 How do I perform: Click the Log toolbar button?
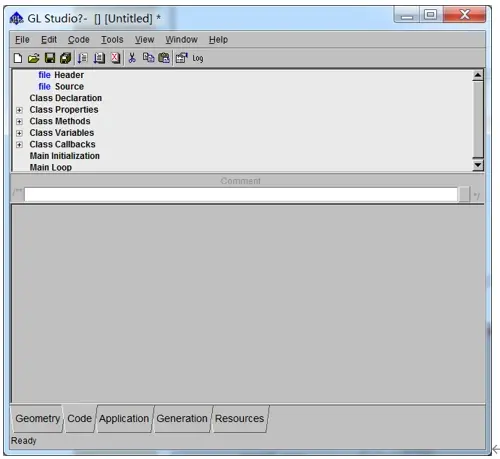click(x=198, y=59)
